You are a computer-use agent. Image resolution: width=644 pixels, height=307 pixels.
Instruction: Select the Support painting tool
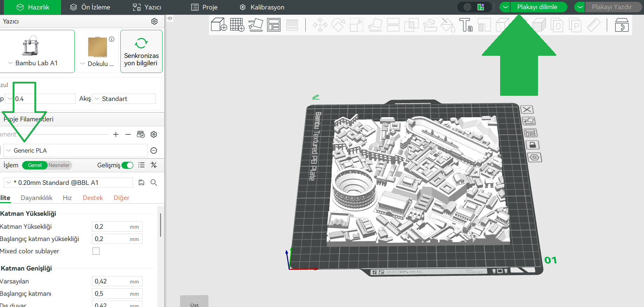(430, 25)
